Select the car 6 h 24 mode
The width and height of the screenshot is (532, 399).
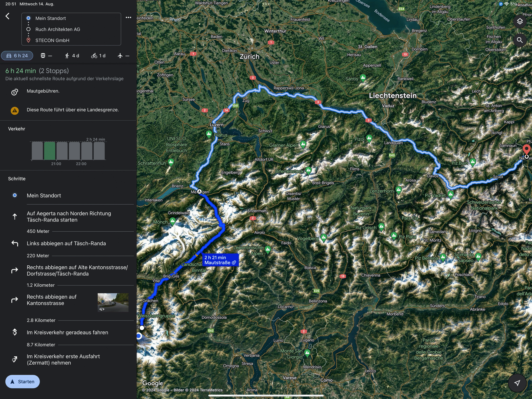tap(17, 56)
